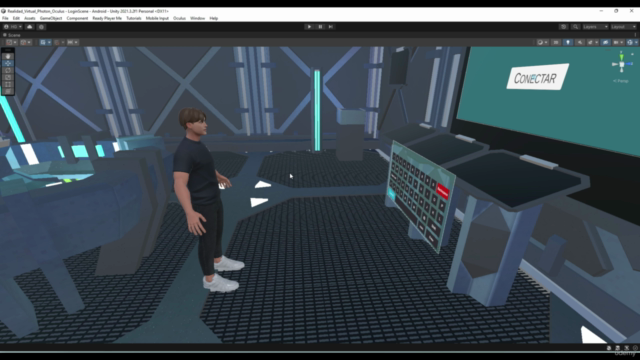Open the Mobile Input menu

point(157,18)
